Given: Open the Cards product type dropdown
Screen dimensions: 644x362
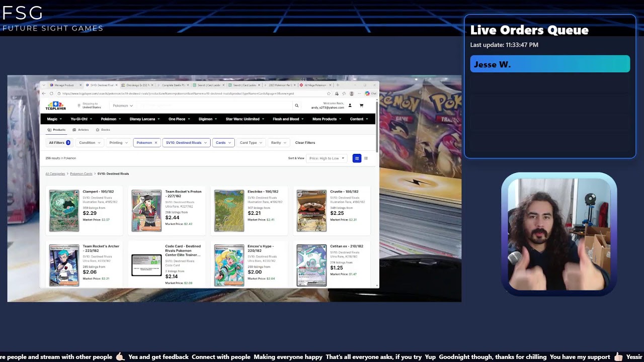Looking at the screenshot, I should click(x=223, y=143).
